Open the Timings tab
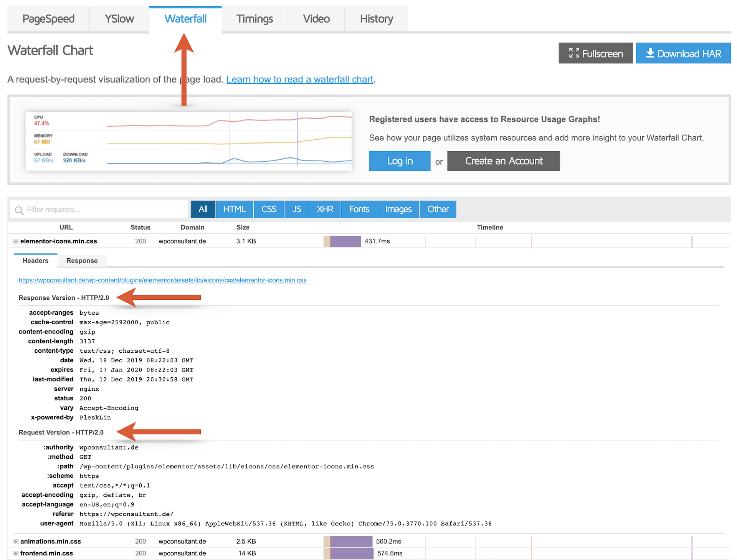Viewport: 737px width, 560px height. click(x=254, y=19)
